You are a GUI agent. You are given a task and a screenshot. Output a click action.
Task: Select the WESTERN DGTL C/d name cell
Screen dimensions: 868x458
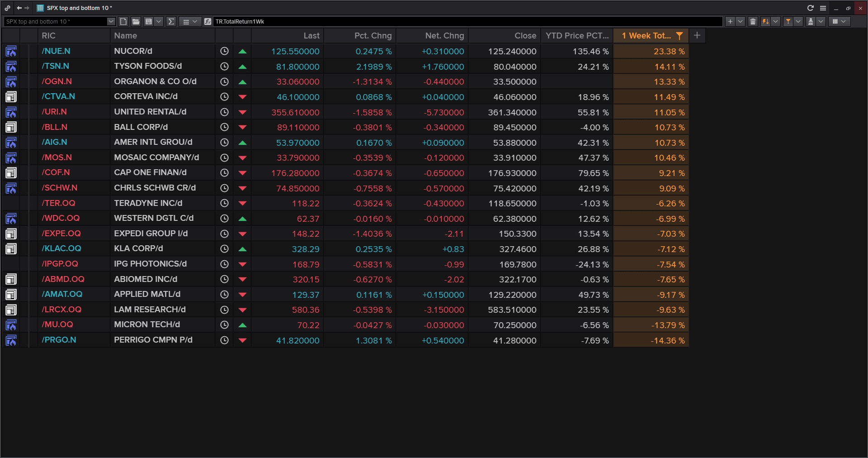pyautogui.click(x=163, y=218)
